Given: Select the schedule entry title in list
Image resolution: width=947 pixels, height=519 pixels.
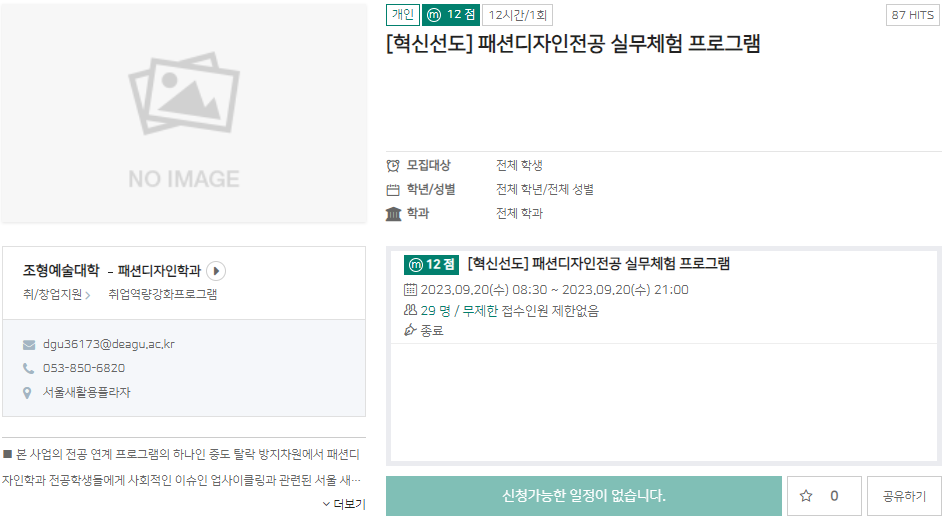Looking at the screenshot, I should 598,264.
